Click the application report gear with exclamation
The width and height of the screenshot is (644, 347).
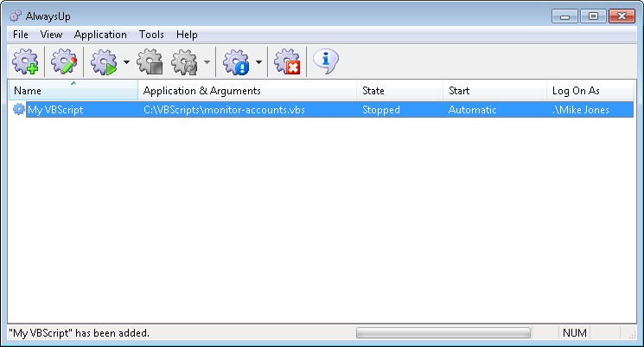tap(236, 62)
